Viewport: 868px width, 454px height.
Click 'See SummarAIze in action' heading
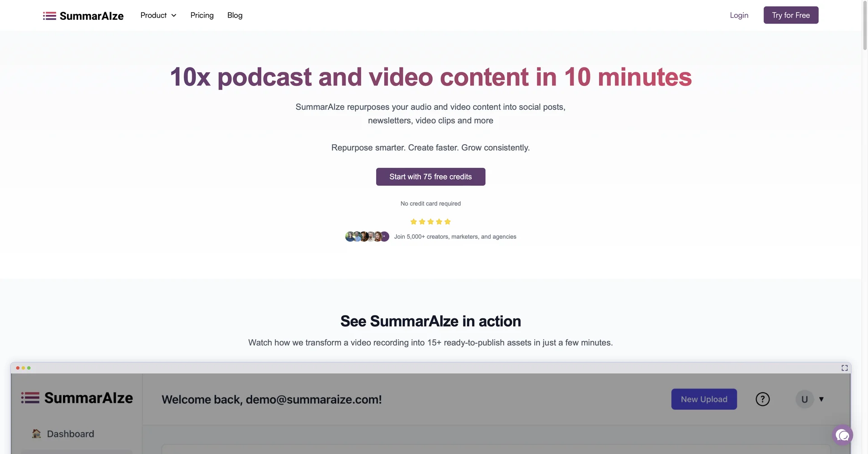(x=430, y=321)
